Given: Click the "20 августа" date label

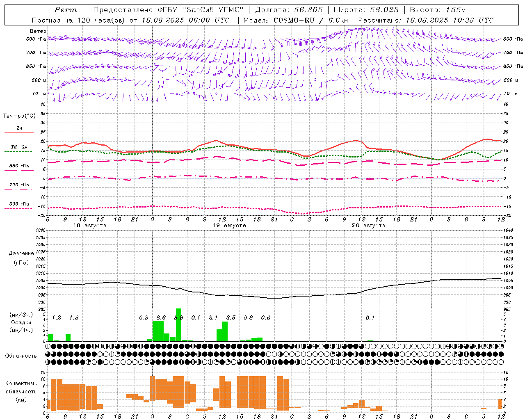Looking at the screenshot, I should tap(369, 226).
